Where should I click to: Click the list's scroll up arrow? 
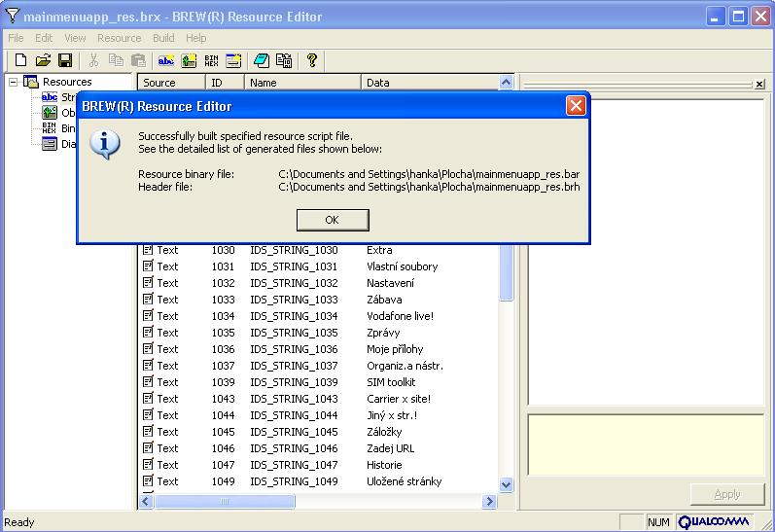(506, 83)
